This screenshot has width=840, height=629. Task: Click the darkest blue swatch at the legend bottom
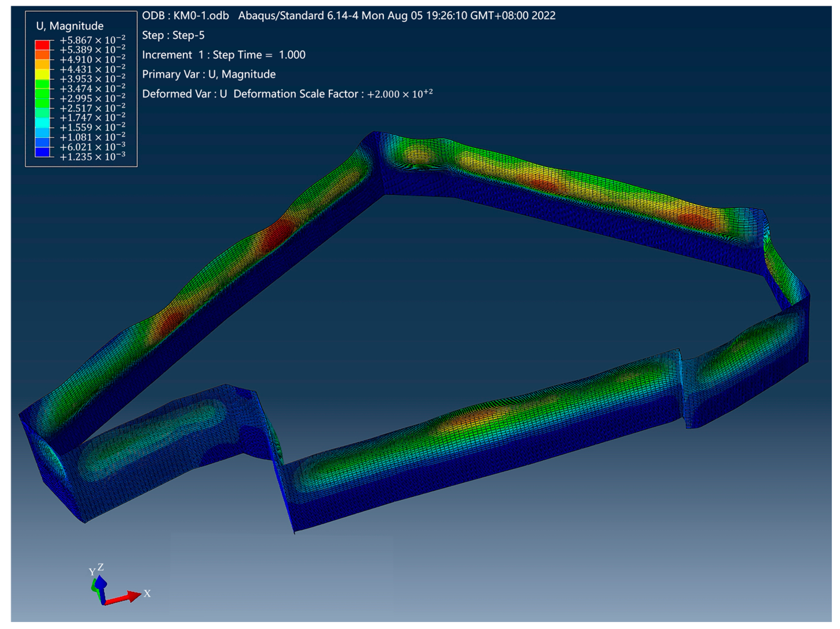(42, 152)
